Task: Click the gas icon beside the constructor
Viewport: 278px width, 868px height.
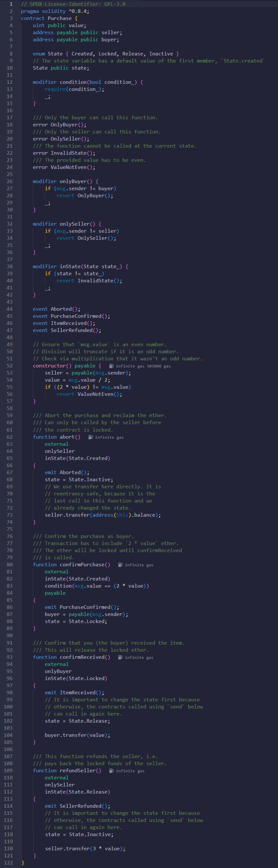Action: pos(111,366)
